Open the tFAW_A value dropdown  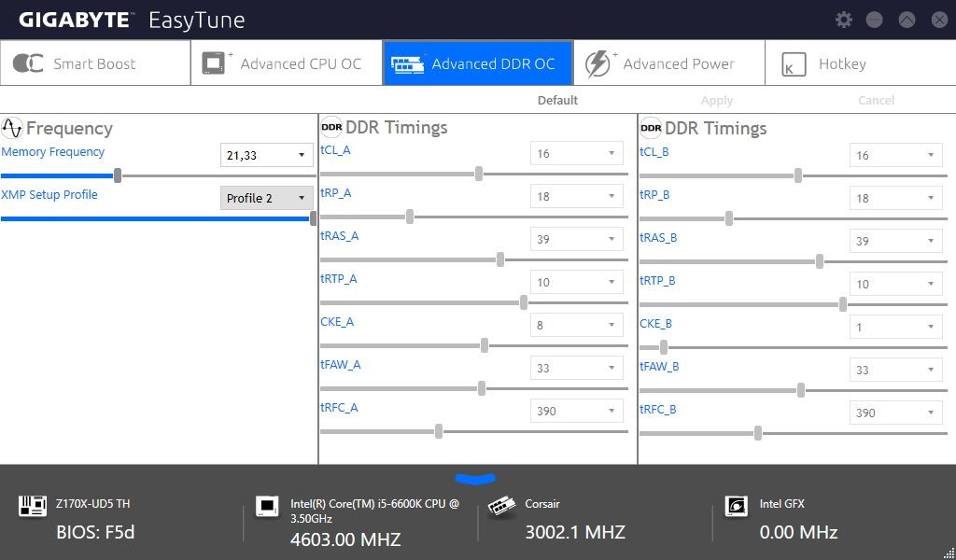click(x=576, y=368)
